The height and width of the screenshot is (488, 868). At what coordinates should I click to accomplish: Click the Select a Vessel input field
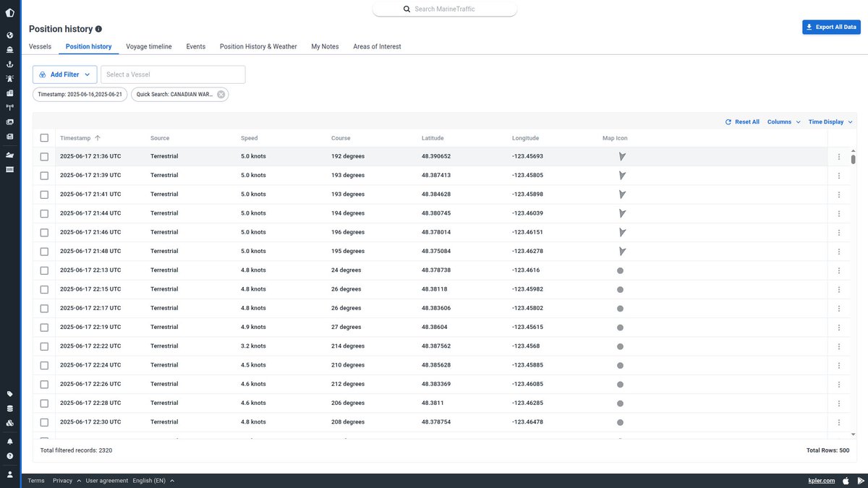[173, 74]
